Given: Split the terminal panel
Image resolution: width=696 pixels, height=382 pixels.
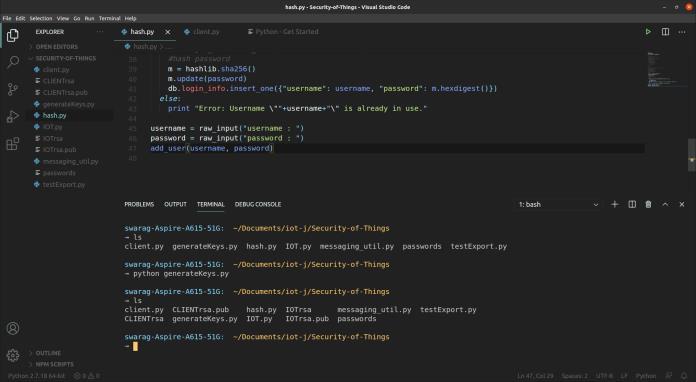Looking at the screenshot, I should (x=632, y=204).
